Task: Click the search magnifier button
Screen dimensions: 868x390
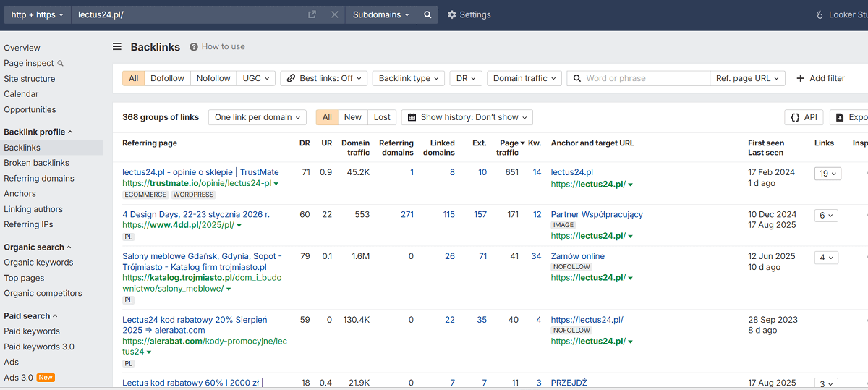Action: point(427,14)
